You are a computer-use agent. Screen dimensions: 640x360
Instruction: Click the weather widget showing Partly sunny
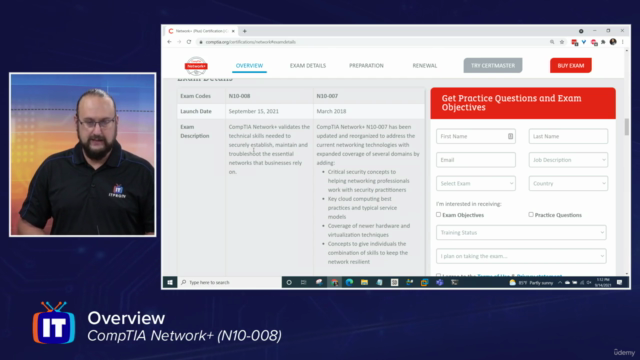pyautogui.click(x=531, y=282)
